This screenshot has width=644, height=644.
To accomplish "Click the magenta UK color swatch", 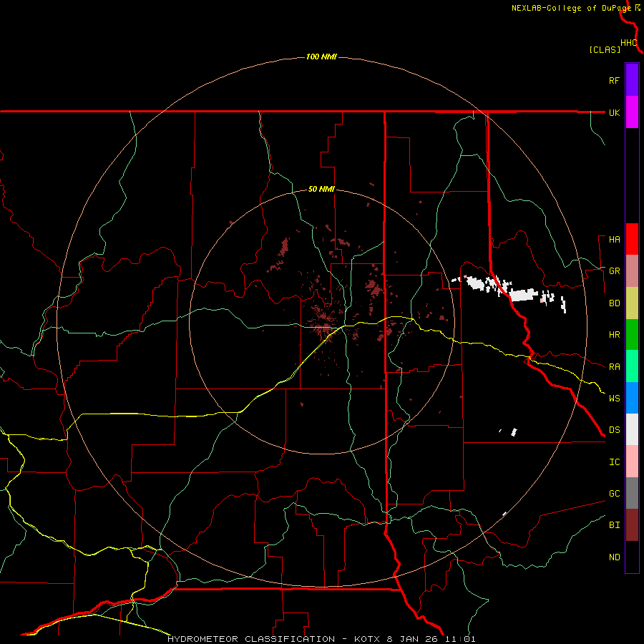I will pos(632,112).
